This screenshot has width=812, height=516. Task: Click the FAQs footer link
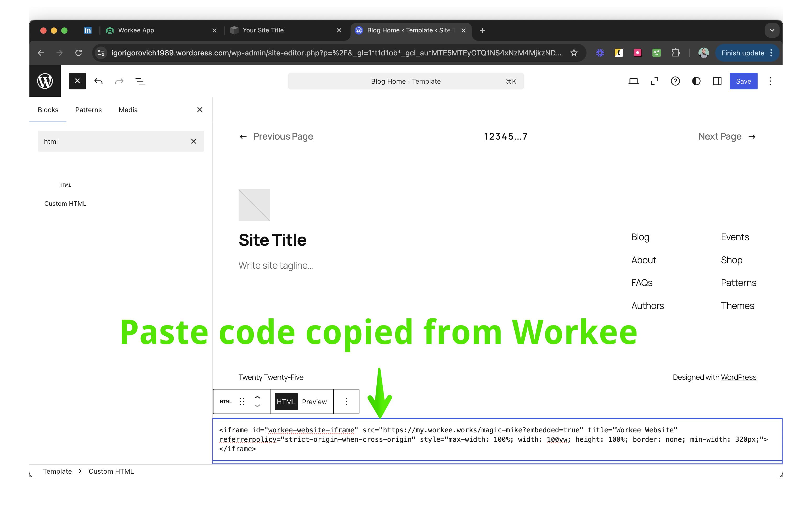coord(642,283)
